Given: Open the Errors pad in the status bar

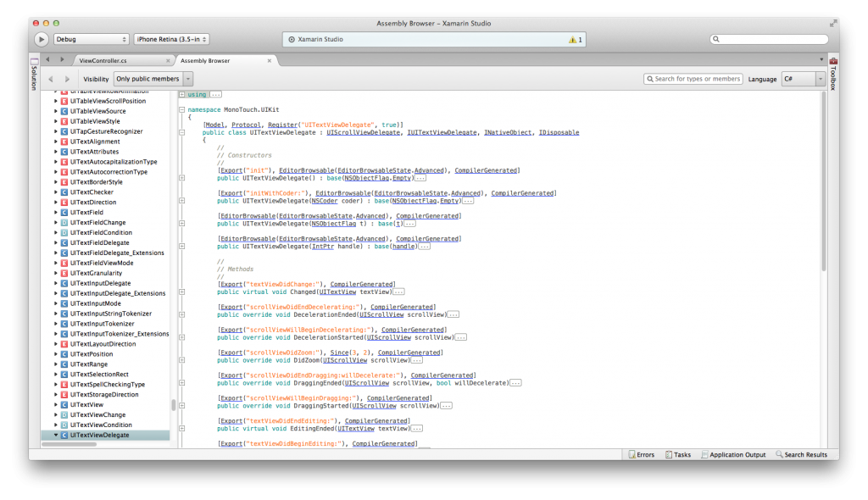Looking at the screenshot, I should click(641, 455).
